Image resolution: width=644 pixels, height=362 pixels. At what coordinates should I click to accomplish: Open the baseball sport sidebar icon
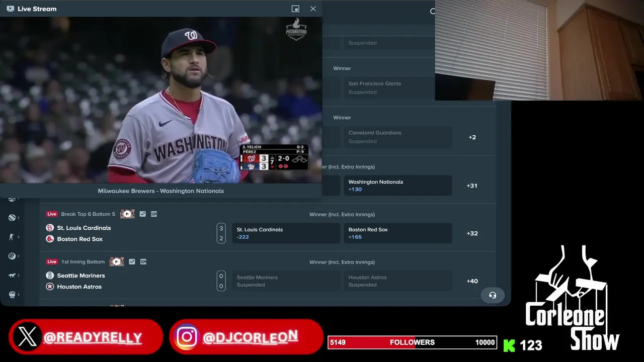click(12, 218)
